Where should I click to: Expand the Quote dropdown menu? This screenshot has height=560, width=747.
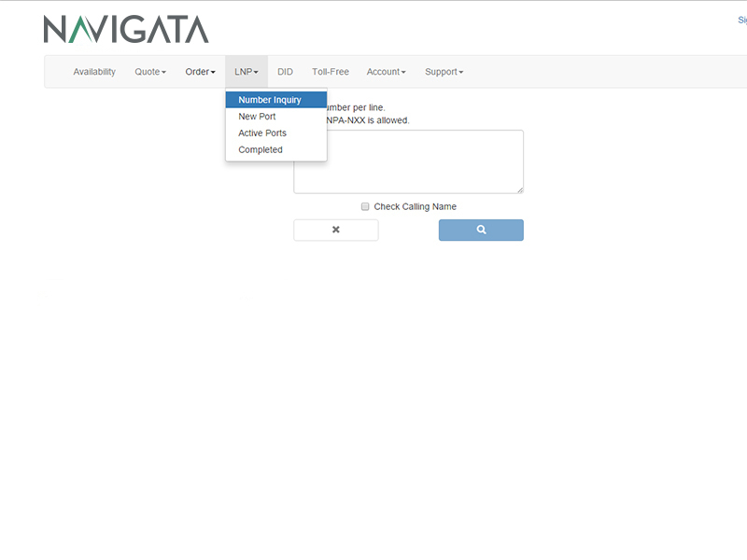coord(149,72)
